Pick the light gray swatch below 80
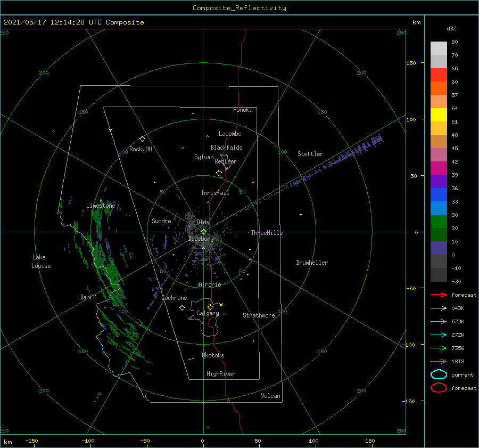Screen dimensions: 479x448 tap(439, 48)
